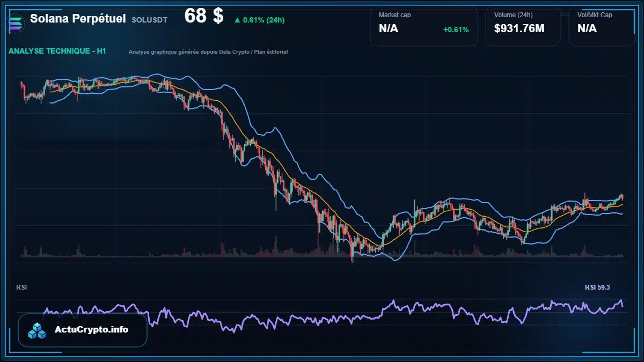
Task: Click the 'Vol/Mkt Cap' label
Action: coord(595,15)
